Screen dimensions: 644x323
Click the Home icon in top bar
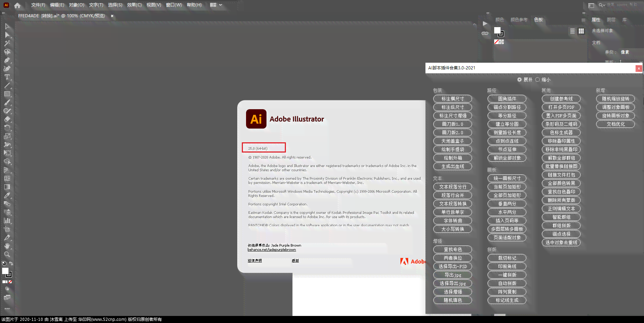click(17, 5)
